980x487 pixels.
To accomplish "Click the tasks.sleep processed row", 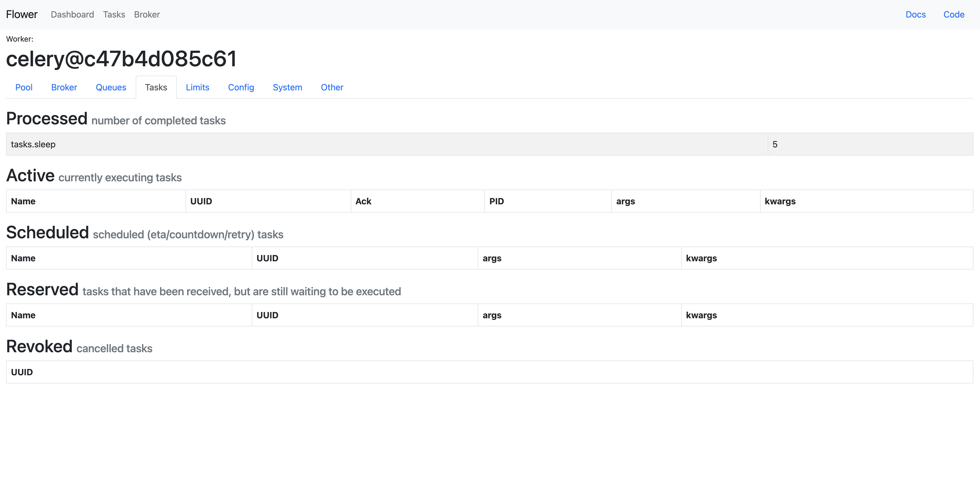I will [33, 144].
